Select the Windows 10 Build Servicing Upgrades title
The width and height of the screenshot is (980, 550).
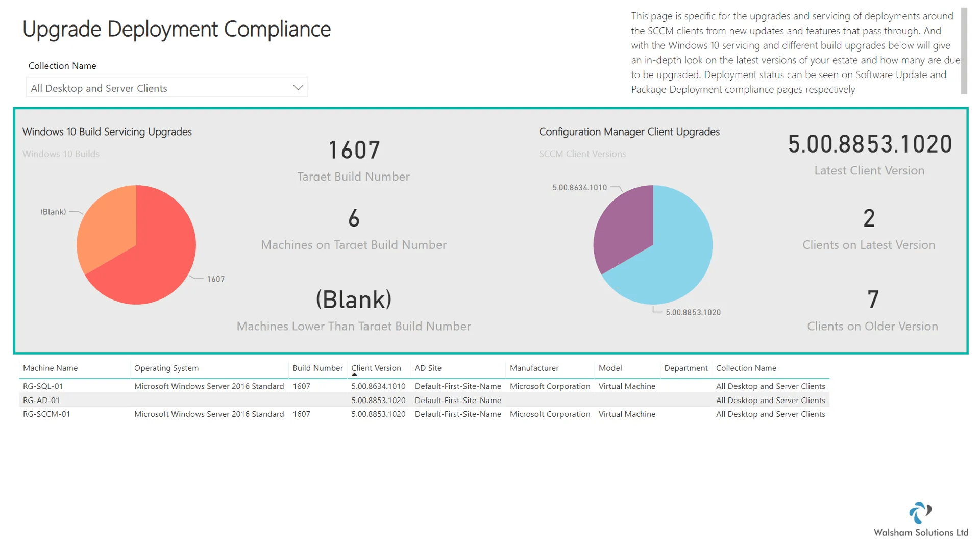[x=107, y=131]
